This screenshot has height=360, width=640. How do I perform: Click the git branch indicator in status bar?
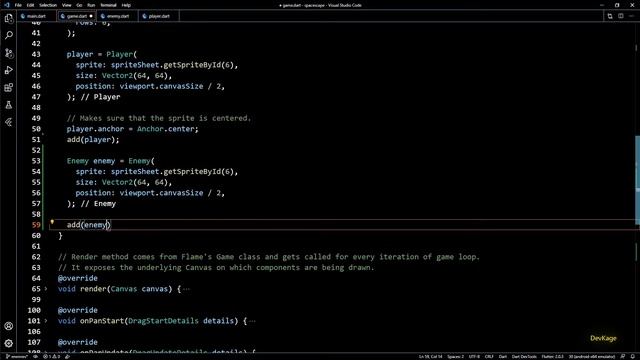(17, 357)
